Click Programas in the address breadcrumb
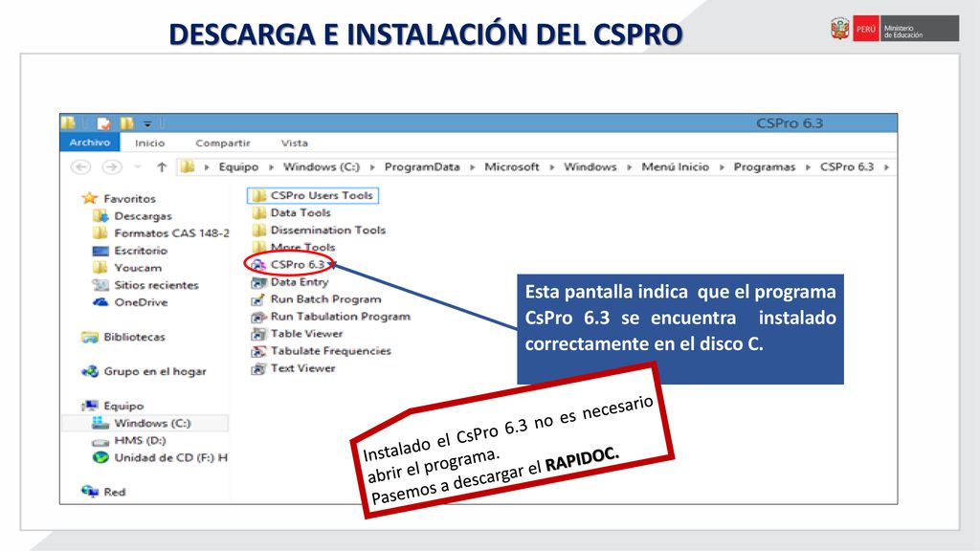980x551 pixels. coord(765,166)
